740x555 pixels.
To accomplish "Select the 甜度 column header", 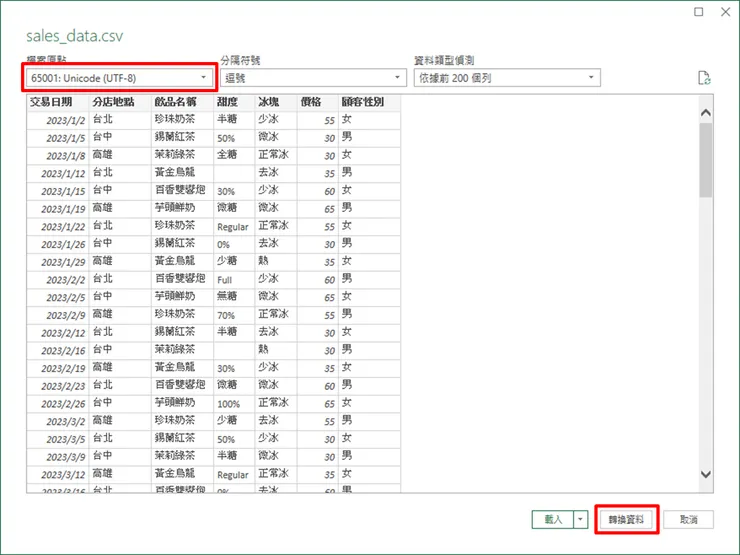I will tap(234, 102).
